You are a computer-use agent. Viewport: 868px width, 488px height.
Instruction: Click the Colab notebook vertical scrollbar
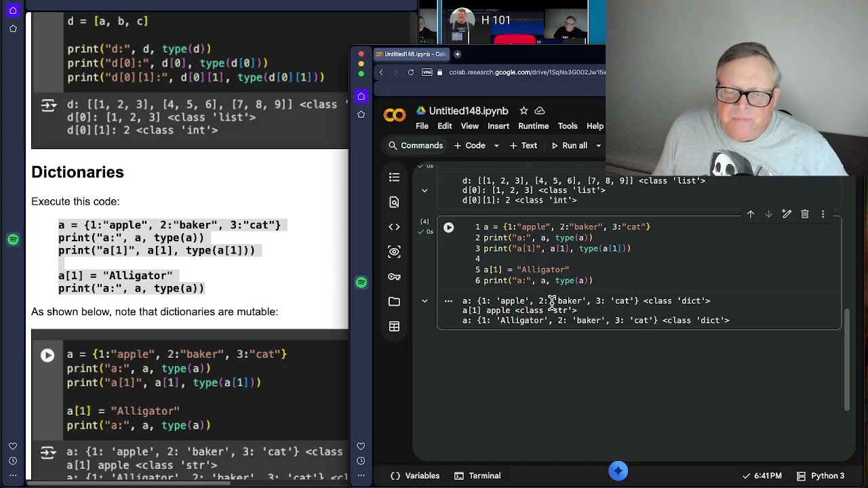coord(847,359)
